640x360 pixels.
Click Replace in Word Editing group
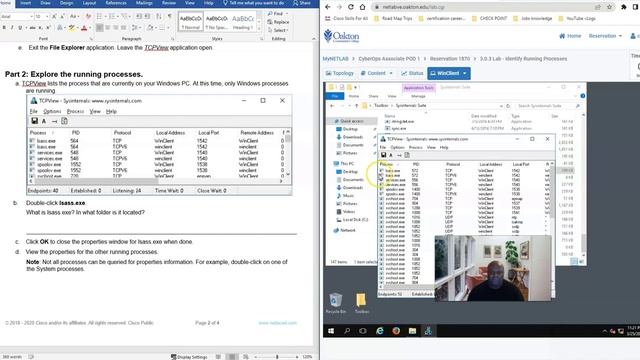(x=278, y=22)
